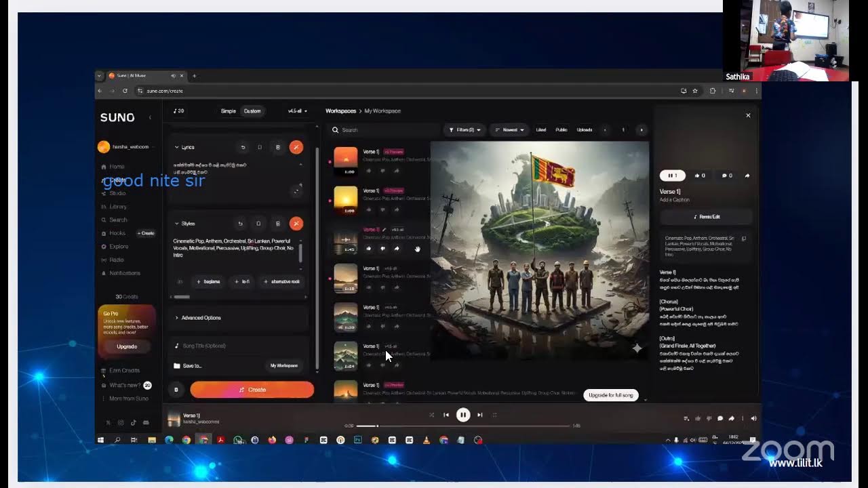Copy the styles with copy icon
Image resolution: width=868 pixels, height=488 pixels.
(x=258, y=224)
